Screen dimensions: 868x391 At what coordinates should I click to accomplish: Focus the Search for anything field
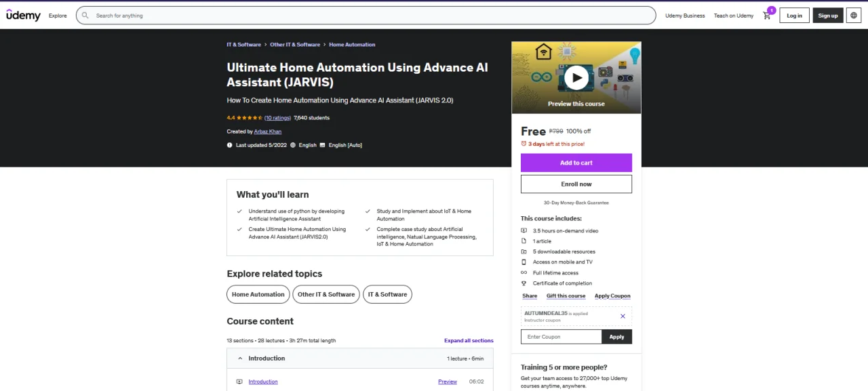tap(366, 16)
